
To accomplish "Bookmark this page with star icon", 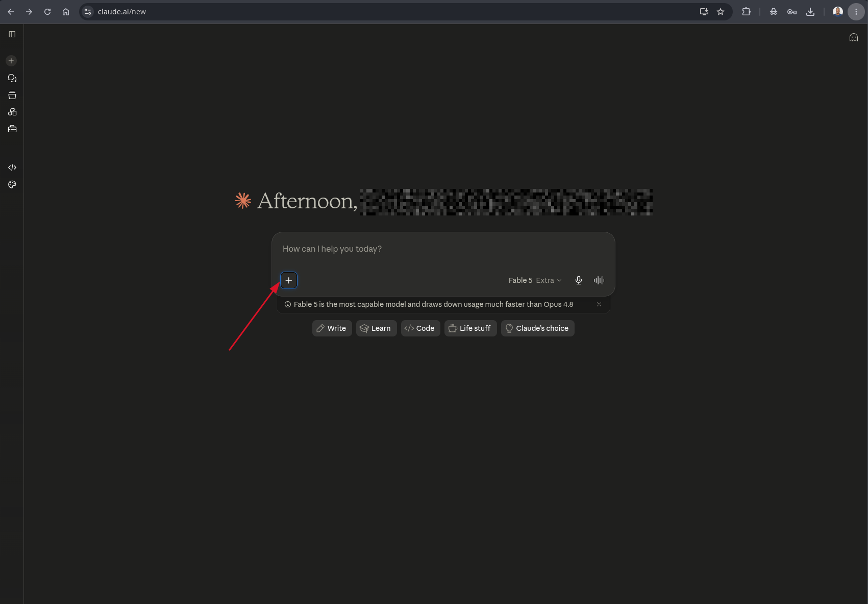I will [721, 12].
